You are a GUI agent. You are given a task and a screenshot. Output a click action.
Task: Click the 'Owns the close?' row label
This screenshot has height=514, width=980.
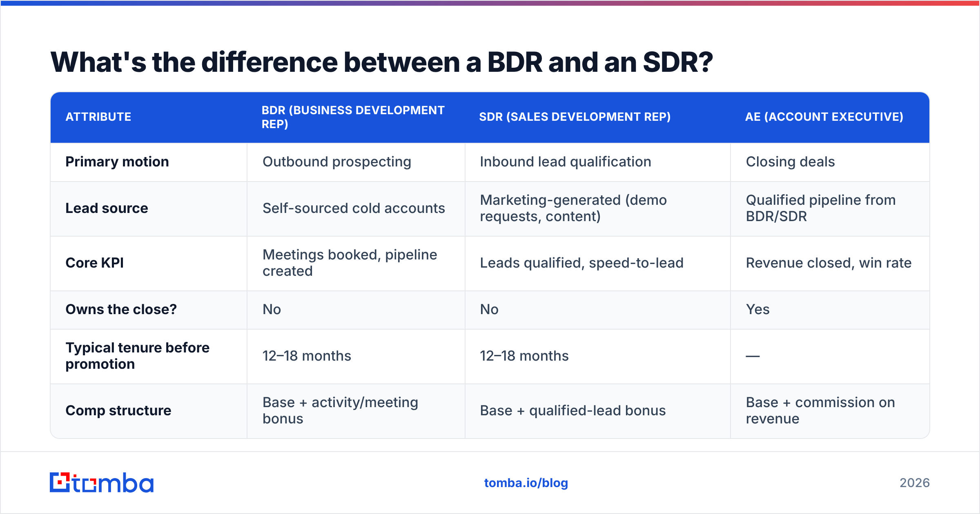pyautogui.click(x=121, y=310)
